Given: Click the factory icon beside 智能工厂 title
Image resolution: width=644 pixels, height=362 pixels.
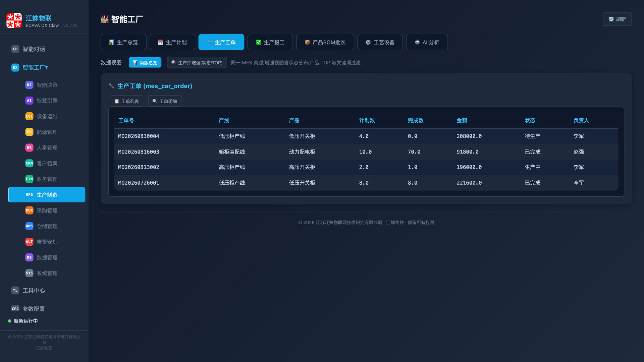Looking at the screenshot, I should coord(105,19).
